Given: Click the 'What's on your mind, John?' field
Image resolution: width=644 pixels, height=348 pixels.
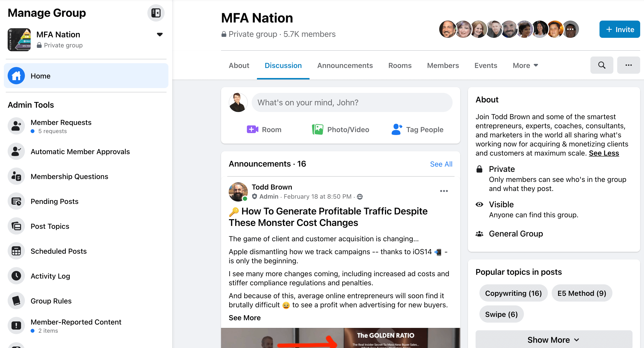Looking at the screenshot, I should point(352,103).
